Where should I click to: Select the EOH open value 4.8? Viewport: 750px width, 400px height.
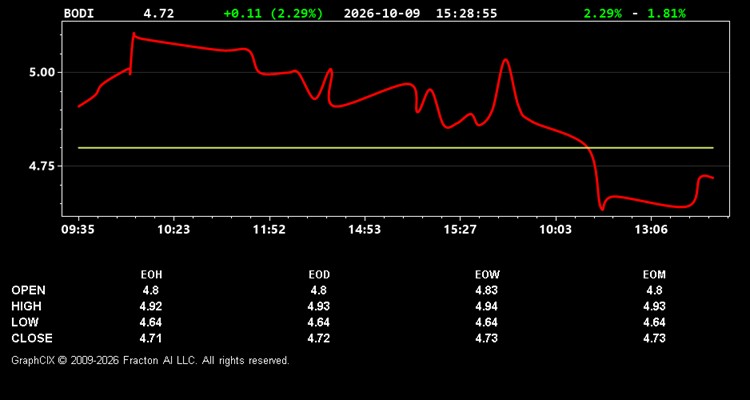(x=151, y=290)
